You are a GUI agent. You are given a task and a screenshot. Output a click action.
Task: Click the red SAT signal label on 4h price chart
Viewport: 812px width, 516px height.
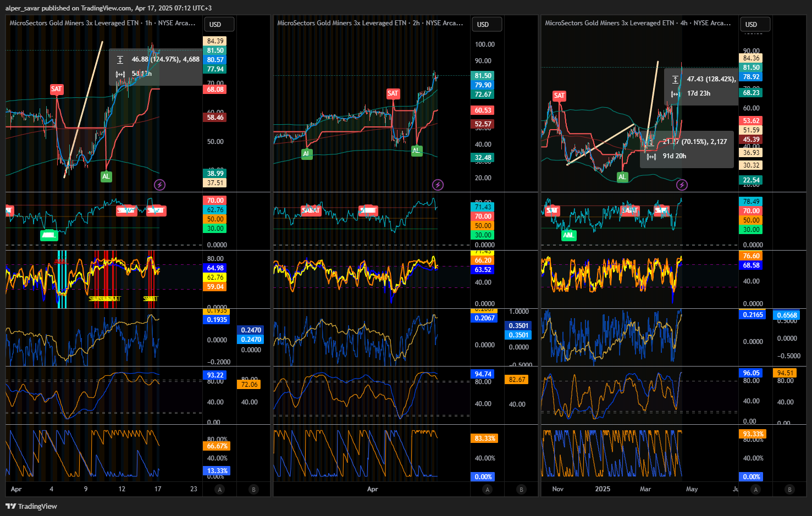pyautogui.click(x=559, y=96)
